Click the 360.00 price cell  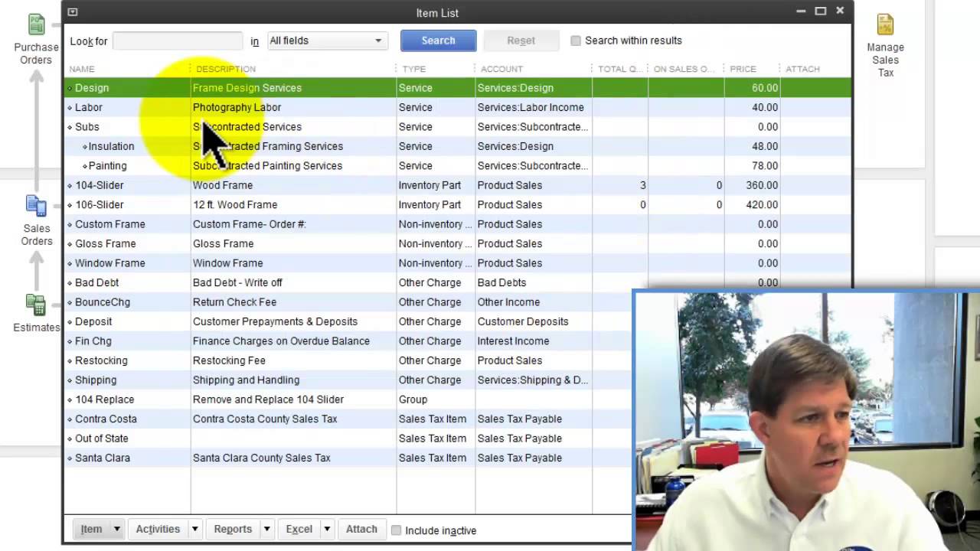(x=762, y=185)
